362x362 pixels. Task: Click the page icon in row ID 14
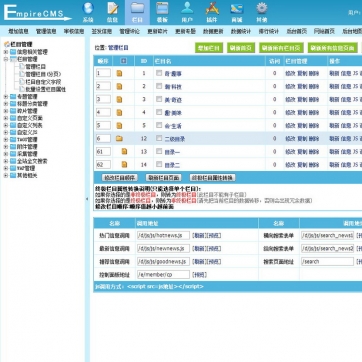click(x=124, y=164)
